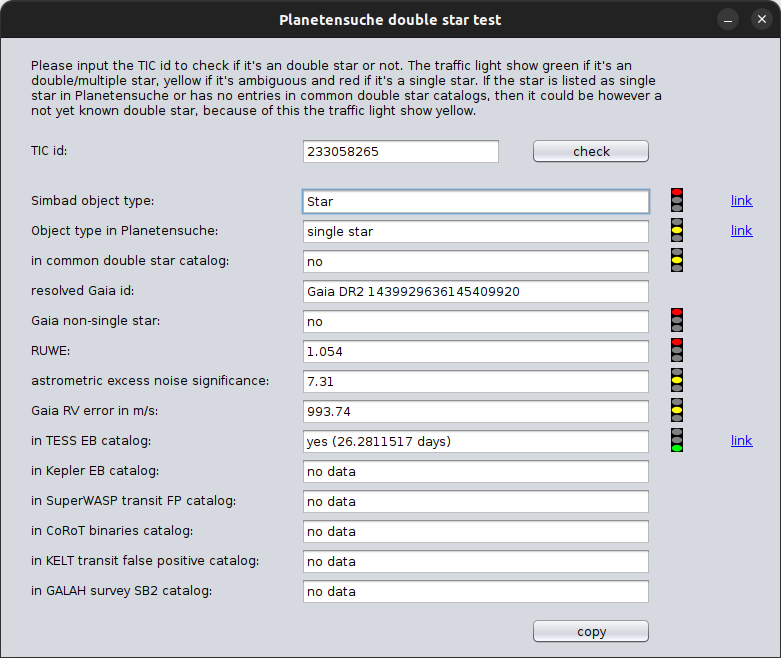Click the Kepler EB catalog field
This screenshot has height=658, width=781.
click(476, 471)
